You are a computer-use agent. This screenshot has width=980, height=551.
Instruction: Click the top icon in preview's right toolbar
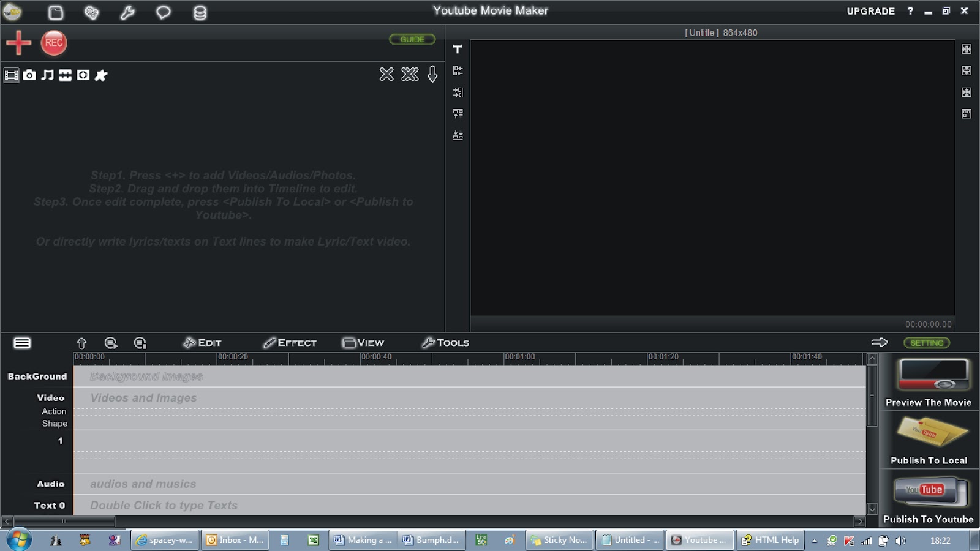(967, 49)
